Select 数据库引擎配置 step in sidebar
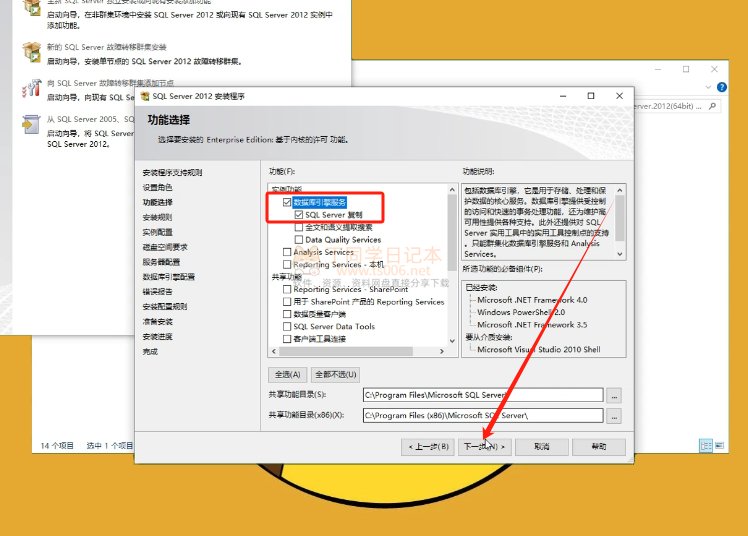 (x=168, y=277)
